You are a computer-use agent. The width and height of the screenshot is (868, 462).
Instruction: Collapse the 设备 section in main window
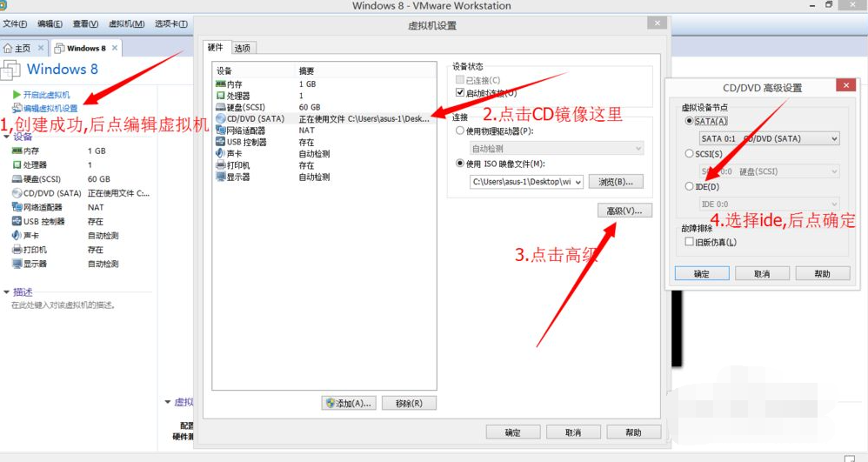tap(7, 137)
